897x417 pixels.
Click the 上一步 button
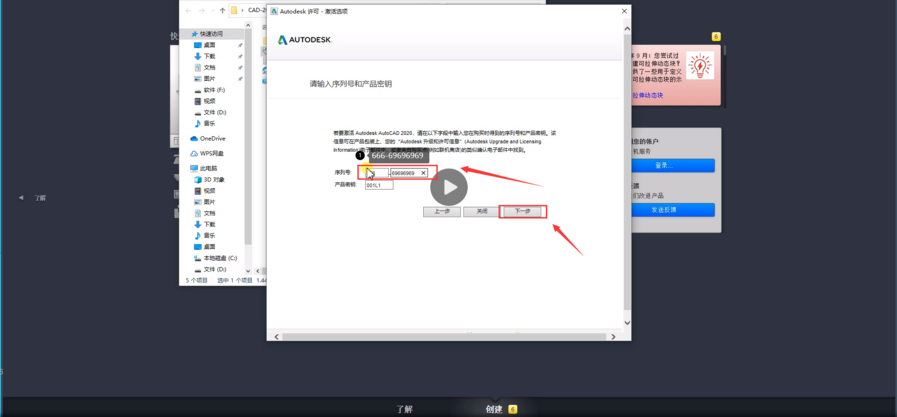(442, 212)
